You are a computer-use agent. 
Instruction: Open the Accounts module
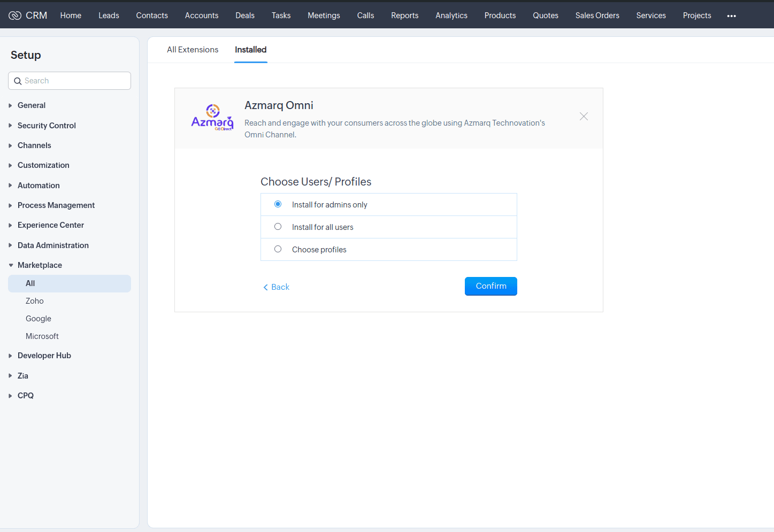(202, 16)
